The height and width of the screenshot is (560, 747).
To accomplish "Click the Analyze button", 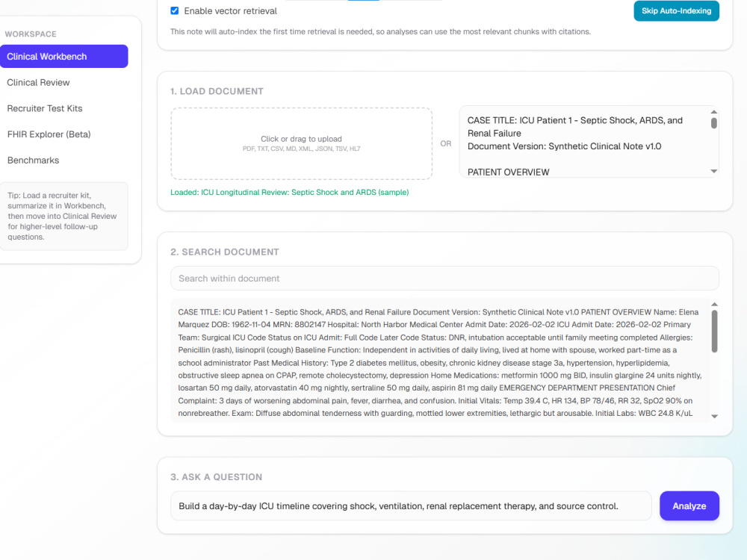I will point(689,505).
